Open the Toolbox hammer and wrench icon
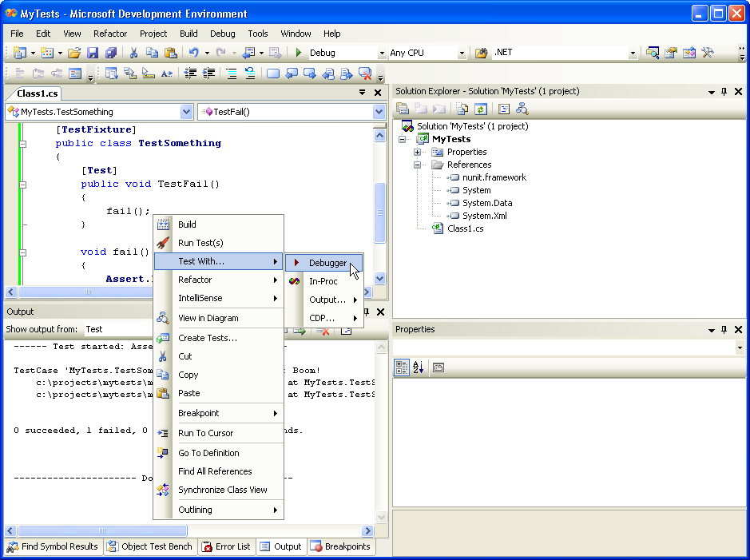This screenshot has height=560, width=750. pos(708,53)
